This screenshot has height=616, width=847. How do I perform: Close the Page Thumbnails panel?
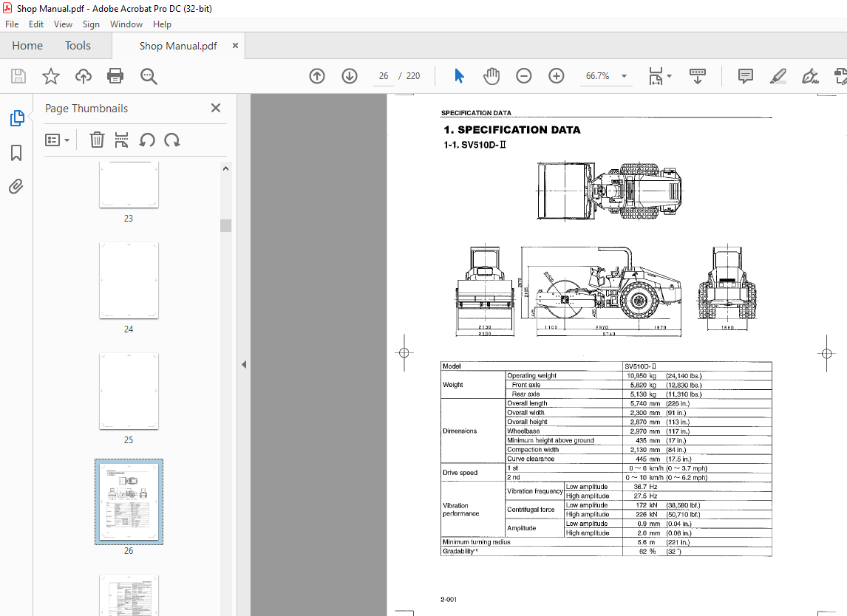pos(216,108)
